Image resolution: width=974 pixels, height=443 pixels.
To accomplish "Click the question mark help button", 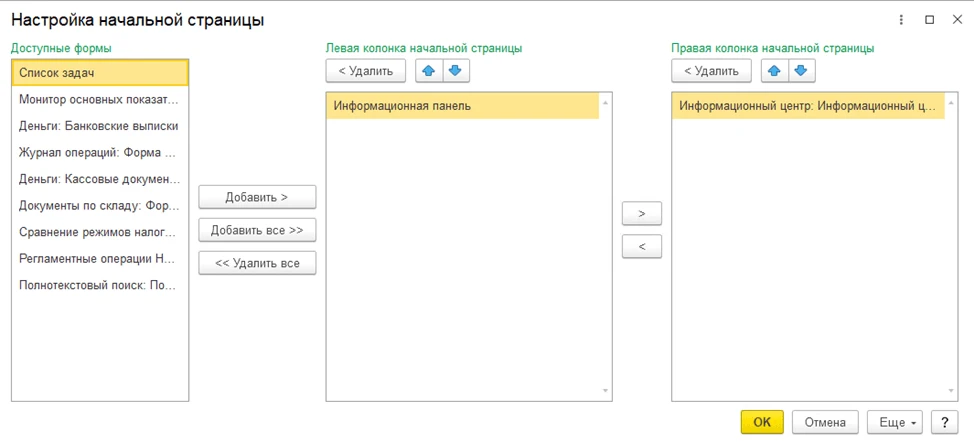I will [944, 422].
